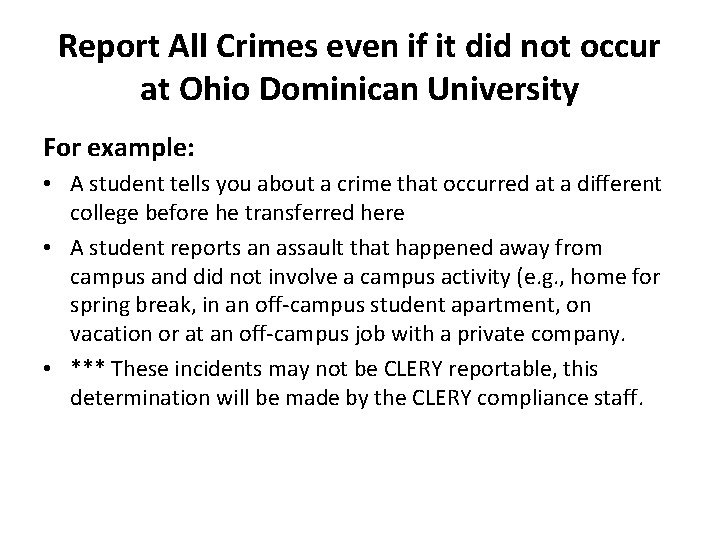Click the words 'CLERY compliance staff'

coord(527,398)
